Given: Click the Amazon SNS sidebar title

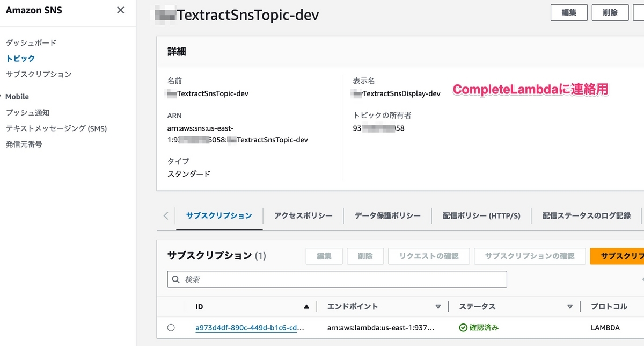Looking at the screenshot, I should click(34, 10).
